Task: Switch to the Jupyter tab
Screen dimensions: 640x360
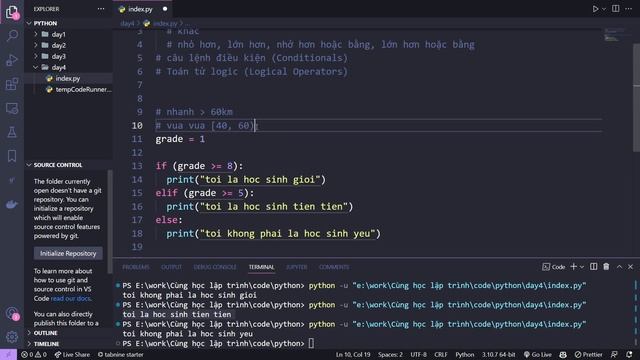Action: [x=297, y=267]
